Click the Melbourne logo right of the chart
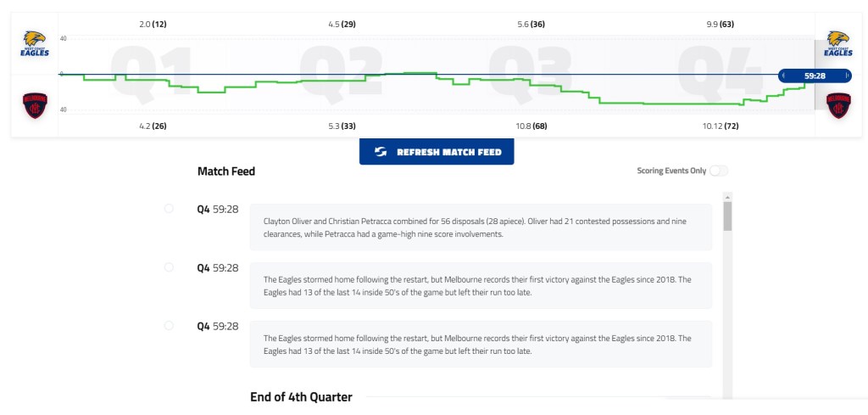The height and width of the screenshot is (415, 868). tap(838, 105)
